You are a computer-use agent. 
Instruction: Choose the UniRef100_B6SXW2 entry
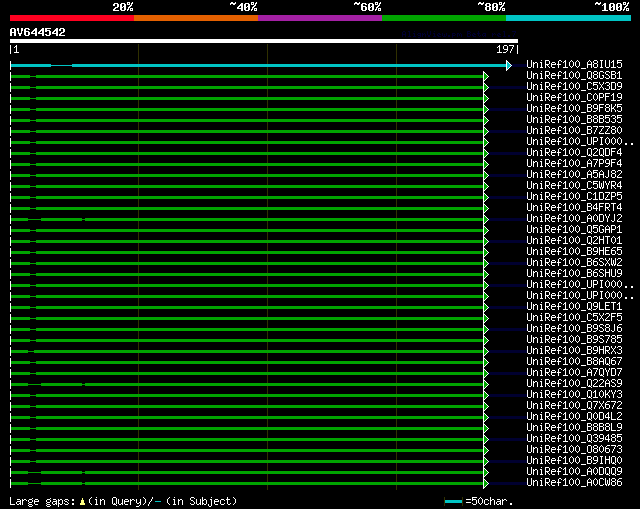click(x=574, y=262)
